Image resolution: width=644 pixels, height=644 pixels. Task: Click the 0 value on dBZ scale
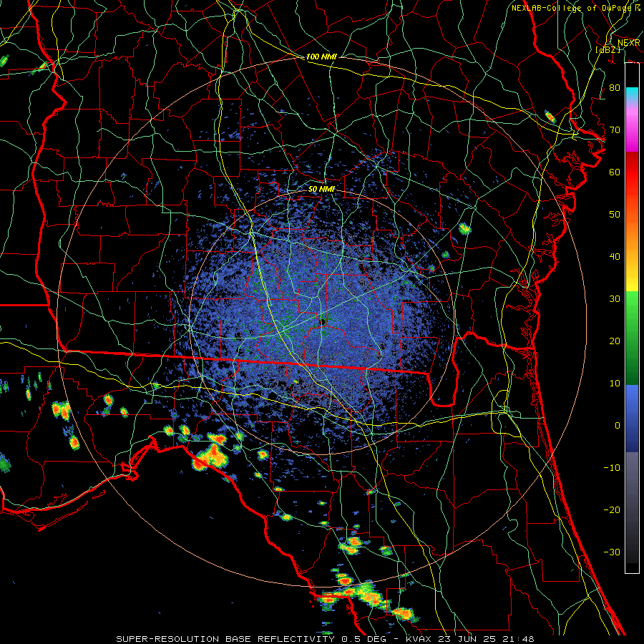pos(618,426)
